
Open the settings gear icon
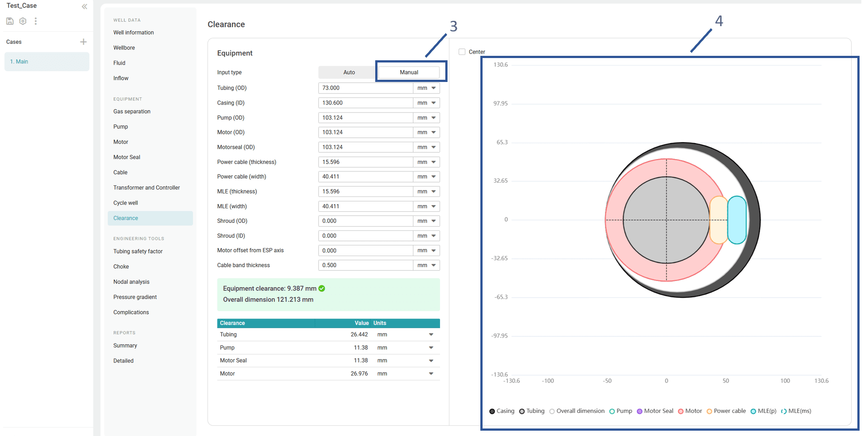pos(23,21)
